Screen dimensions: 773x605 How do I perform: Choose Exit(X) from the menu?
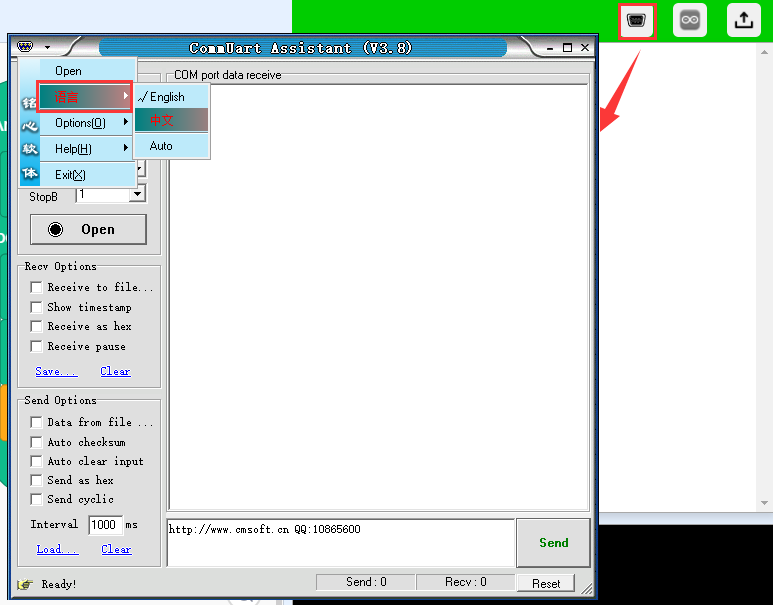(x=88, y=175)
